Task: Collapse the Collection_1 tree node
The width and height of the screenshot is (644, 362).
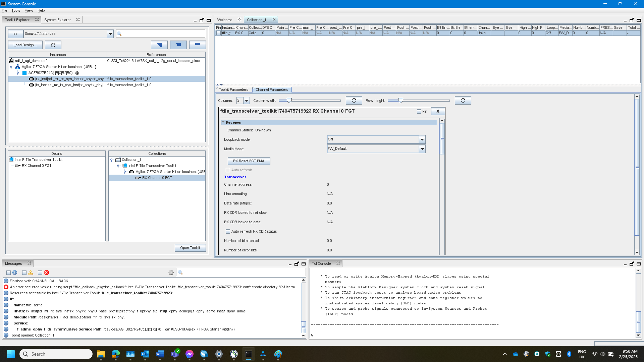Action: coord(111,160)
